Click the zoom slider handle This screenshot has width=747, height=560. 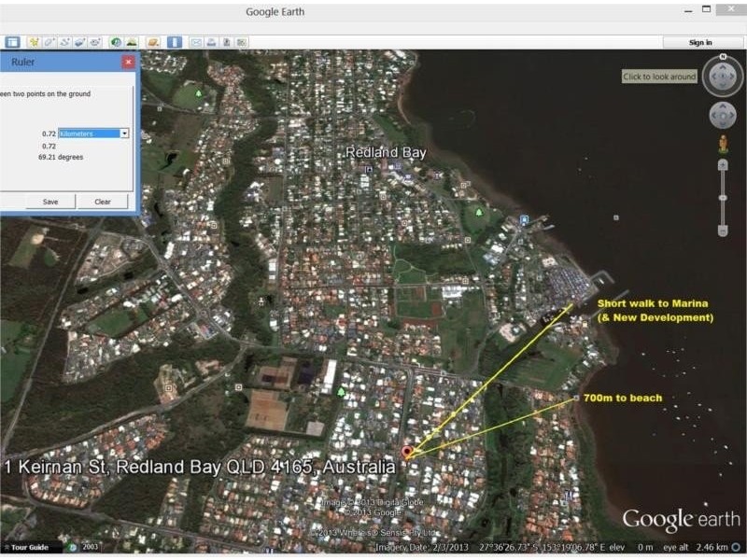pyautogui.click(x=723, y=198)
